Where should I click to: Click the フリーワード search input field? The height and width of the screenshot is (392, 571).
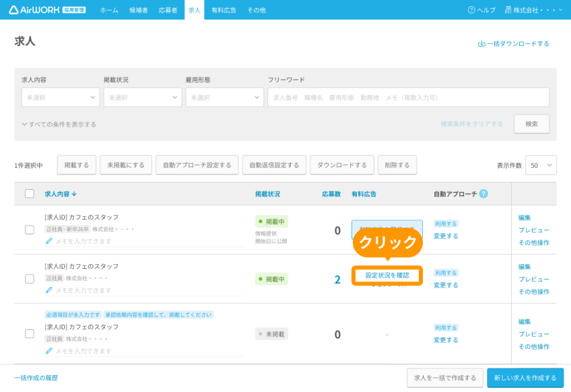click(x=408, y=97)
